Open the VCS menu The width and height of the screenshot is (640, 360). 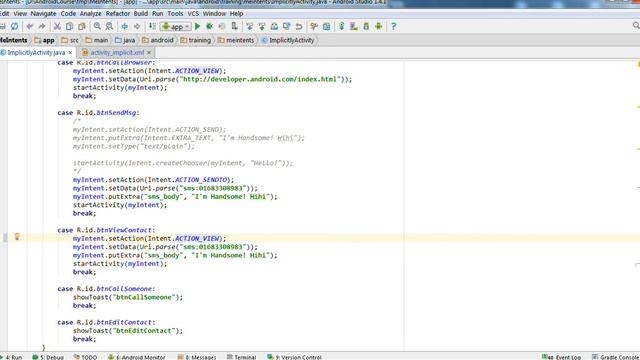click(193, 13)
